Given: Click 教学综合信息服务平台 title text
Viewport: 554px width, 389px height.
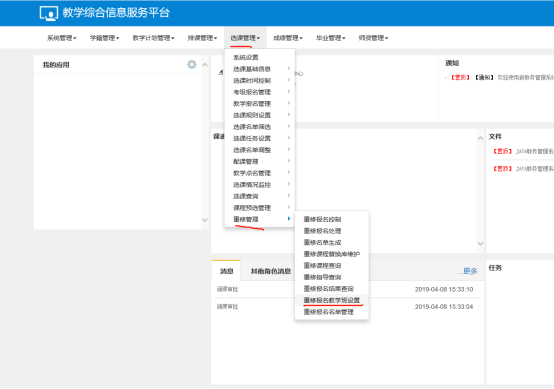Looking at the screenshot, I should point(116,13).
